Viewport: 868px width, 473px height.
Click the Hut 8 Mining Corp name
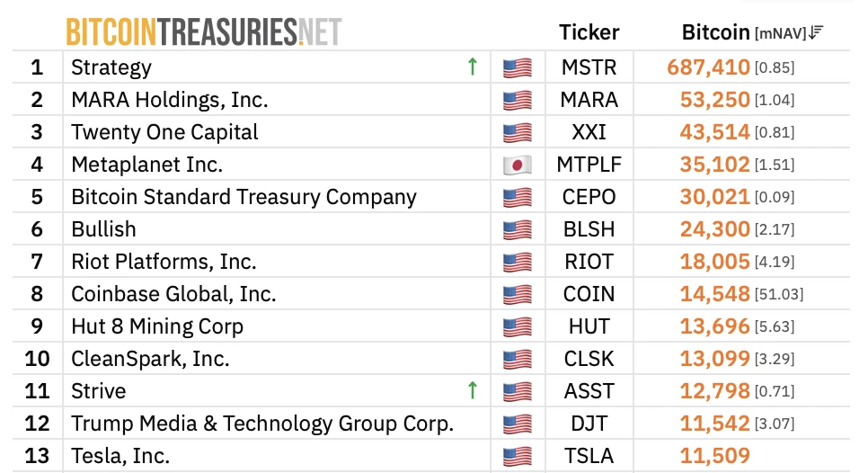coord(157,326)
